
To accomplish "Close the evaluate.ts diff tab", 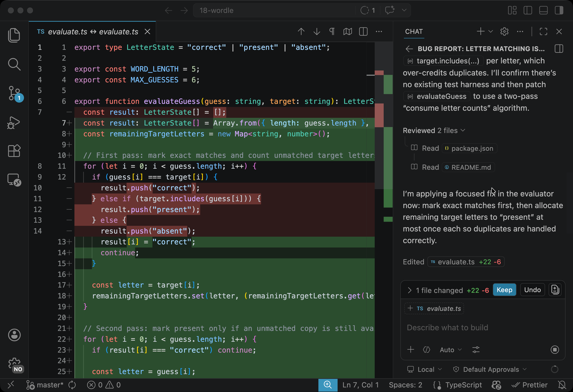I will pos(147,31).
